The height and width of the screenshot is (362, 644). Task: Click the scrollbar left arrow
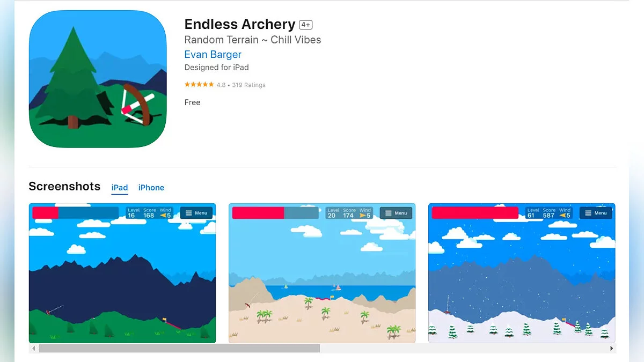coord(34,349)
